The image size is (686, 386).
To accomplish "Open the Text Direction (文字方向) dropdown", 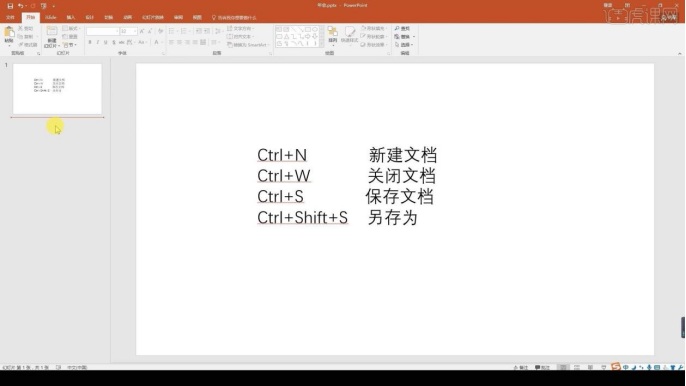I will (x=240, y=28).
